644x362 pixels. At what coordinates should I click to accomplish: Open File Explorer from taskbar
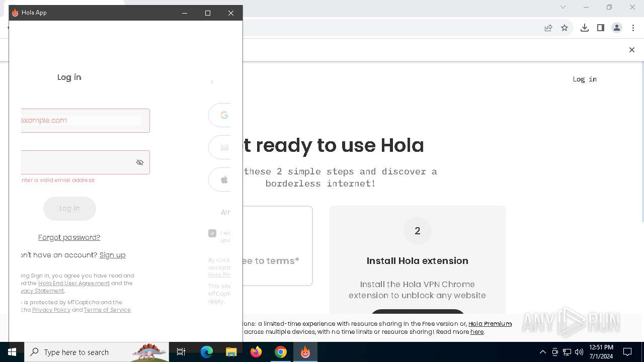pos(231,352)
